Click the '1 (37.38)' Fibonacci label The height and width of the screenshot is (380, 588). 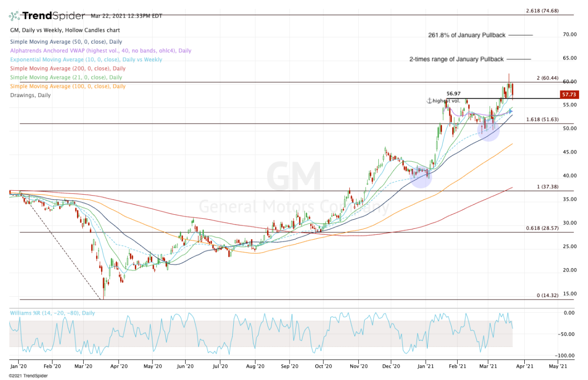point(548,187)
